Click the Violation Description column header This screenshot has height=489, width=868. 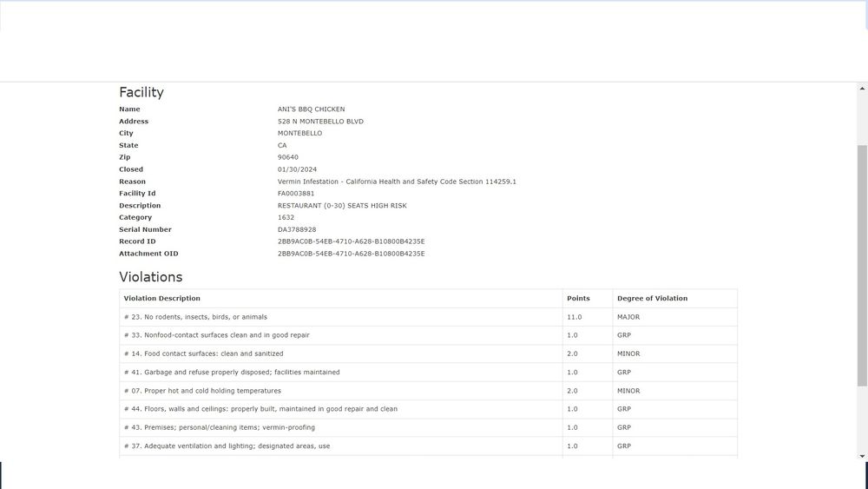pos(162,298)
